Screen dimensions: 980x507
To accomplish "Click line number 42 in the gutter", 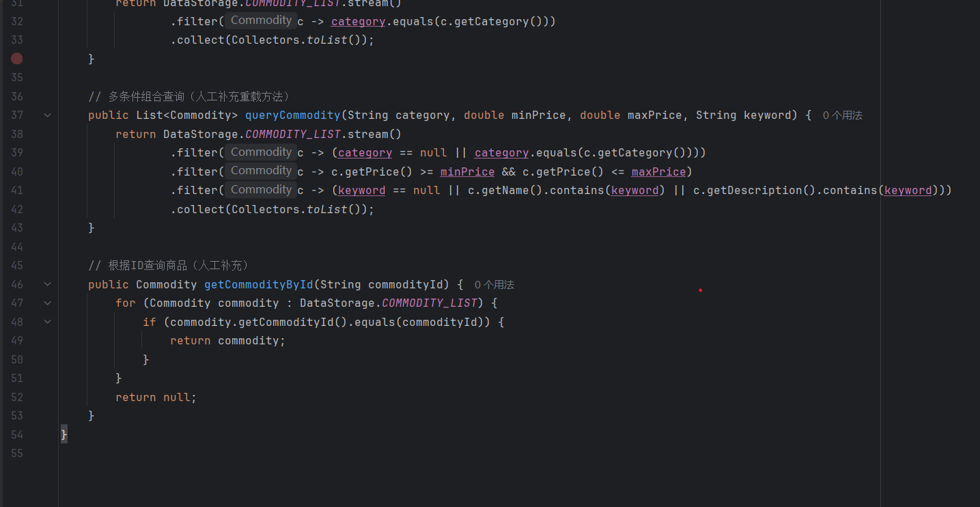I will click(x=17, y=209).
